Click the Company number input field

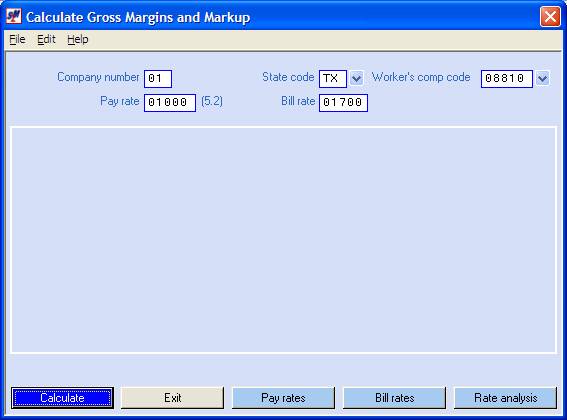coord(158,79)
